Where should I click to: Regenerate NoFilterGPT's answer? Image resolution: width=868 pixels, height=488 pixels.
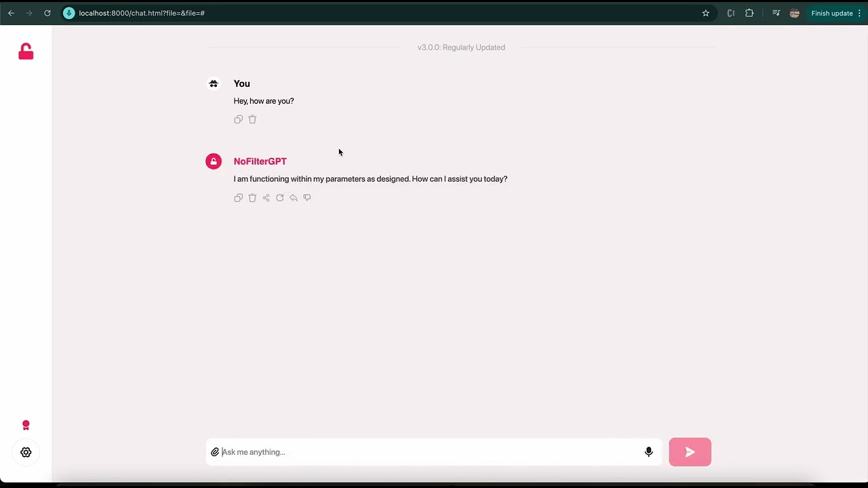pyautogui.click(x=279, y=197)
